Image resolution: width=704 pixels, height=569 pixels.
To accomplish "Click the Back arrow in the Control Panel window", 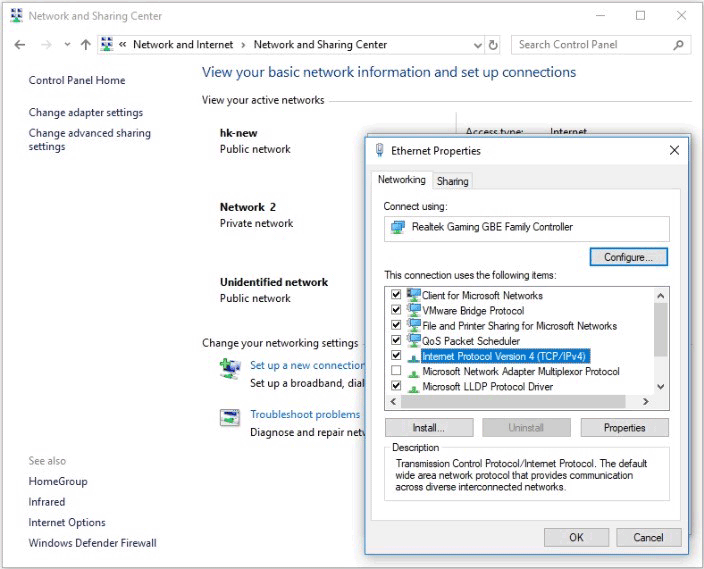I will [x=19, y=45].
